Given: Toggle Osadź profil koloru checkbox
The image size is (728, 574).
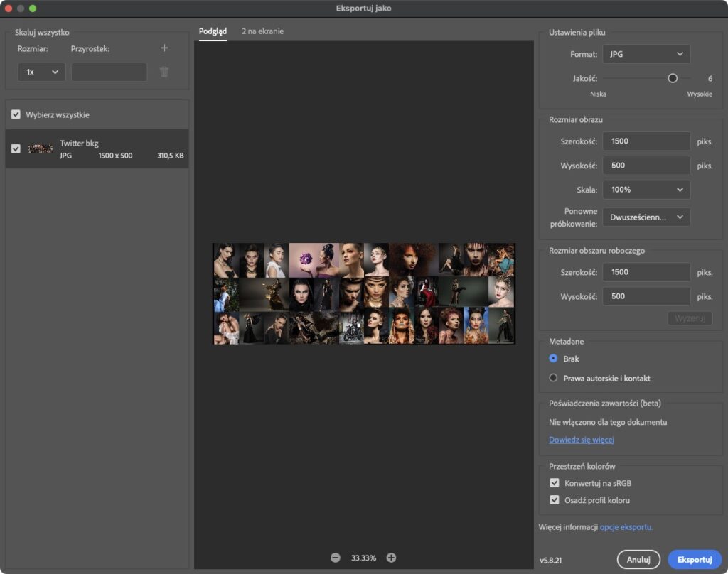Looking at the screenshot, I should [x=555, y=500].
